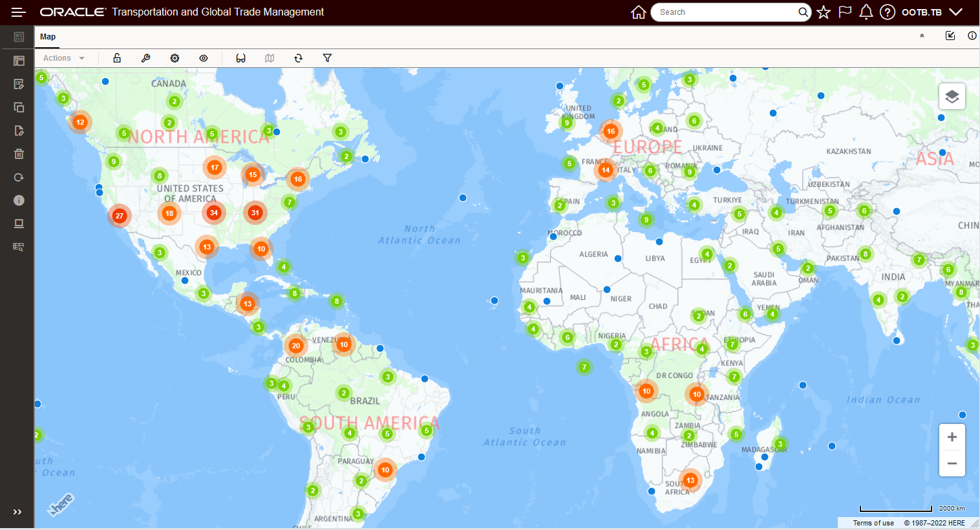The width and height of the screenshot is (980, 530).
Task: Go to the Home page icon
Action: pos(639,12)
